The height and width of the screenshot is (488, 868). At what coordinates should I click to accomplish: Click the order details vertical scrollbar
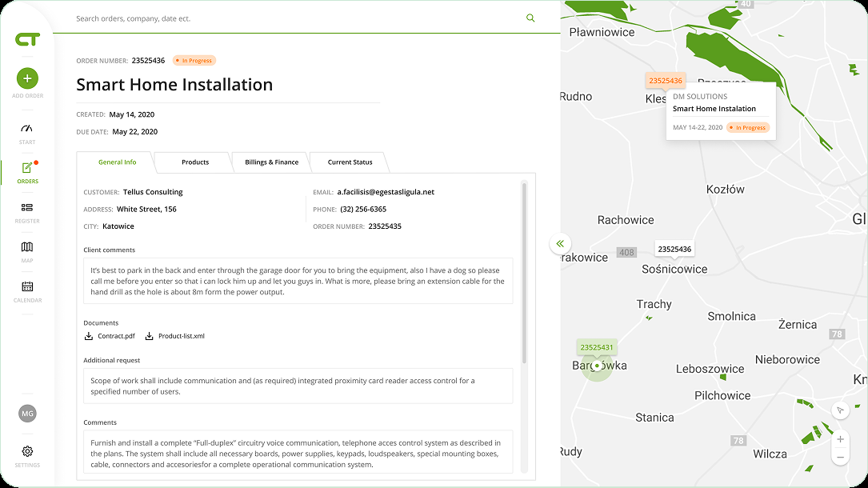[x=524, y=274]
